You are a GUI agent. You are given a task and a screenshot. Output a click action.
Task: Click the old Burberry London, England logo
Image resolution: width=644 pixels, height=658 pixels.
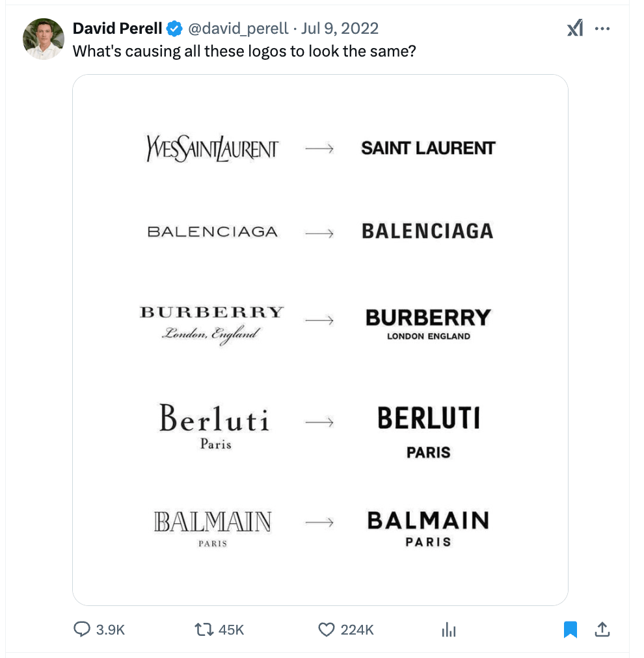pyautogui.click(x=212, y=322)
